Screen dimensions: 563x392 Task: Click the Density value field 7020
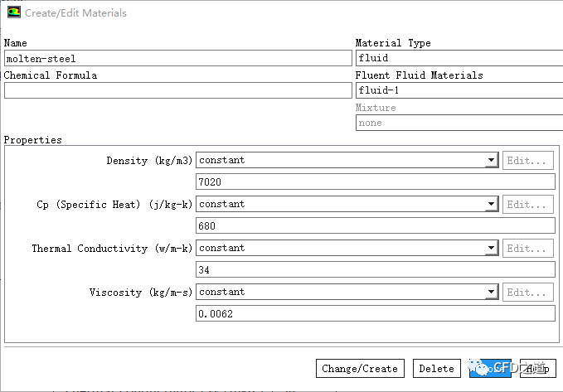coord(375,182)
